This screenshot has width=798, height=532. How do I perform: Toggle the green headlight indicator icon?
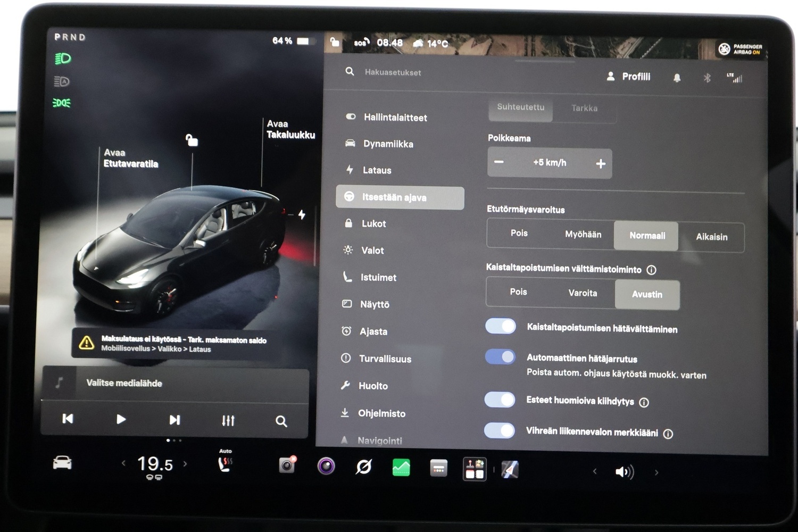(x=63, y=59)
